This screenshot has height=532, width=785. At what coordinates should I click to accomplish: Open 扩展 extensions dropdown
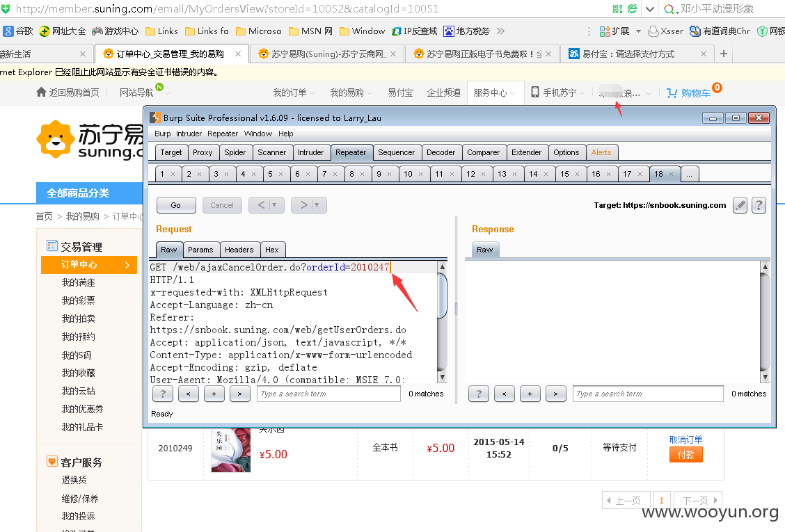click(620, 31)
